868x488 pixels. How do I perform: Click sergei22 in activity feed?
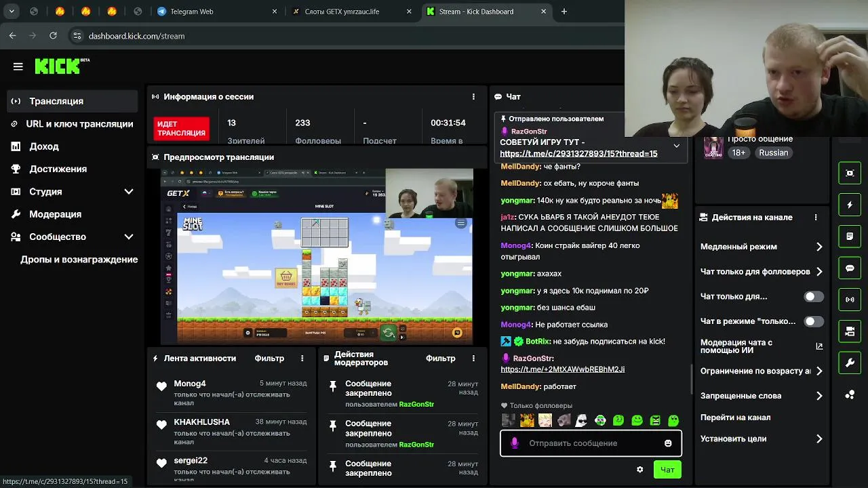(191, 461)
